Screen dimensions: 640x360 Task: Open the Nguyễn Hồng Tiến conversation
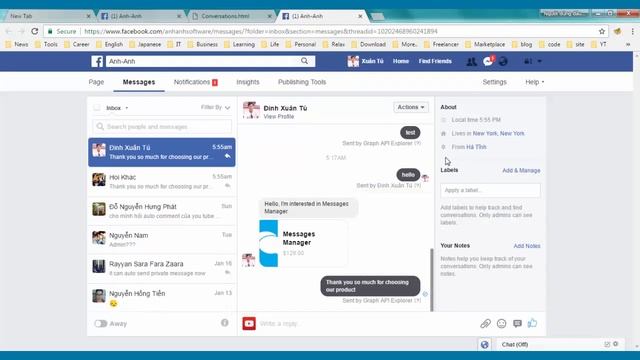click(x=162, y=298)
